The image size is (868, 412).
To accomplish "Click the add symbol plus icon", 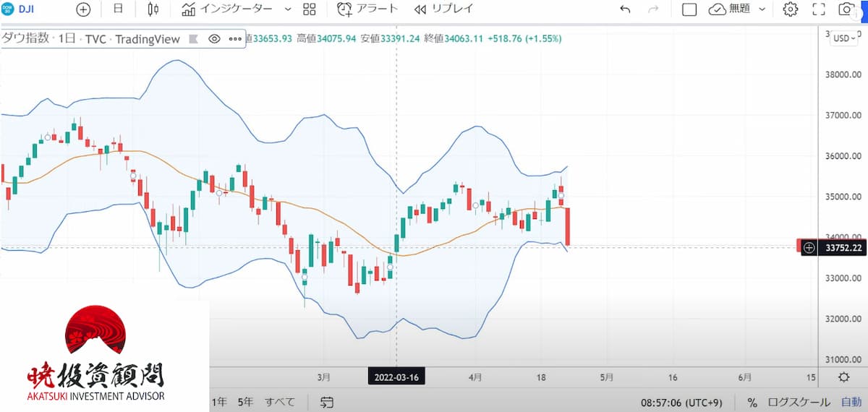I will tap(83, 9).
